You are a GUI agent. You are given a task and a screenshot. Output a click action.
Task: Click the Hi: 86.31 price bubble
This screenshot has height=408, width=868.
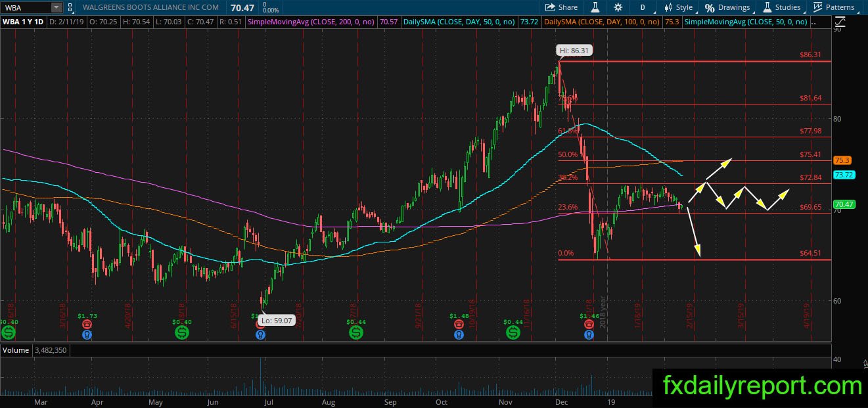(575, 50)
